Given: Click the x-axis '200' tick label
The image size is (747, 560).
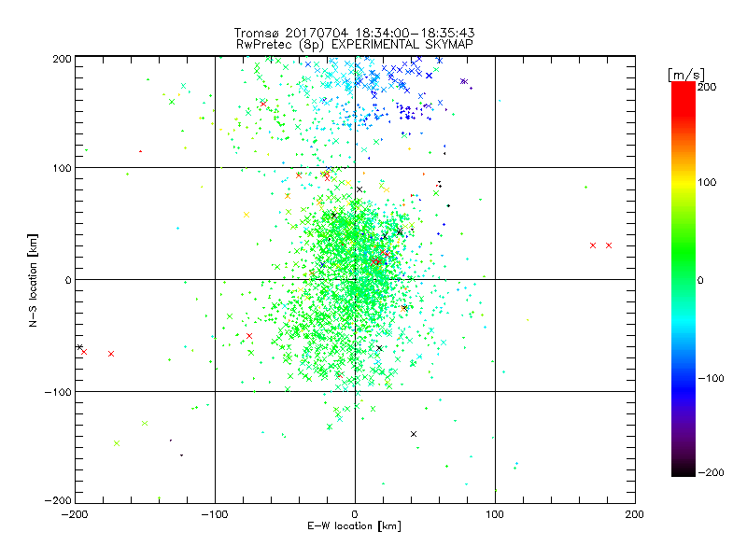Looking at the screenshot, I should pyautogui.click(x=635, y=514).
